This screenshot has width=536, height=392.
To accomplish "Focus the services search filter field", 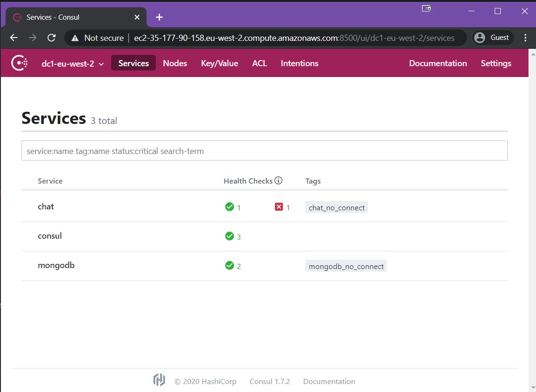I will [265, 151].
